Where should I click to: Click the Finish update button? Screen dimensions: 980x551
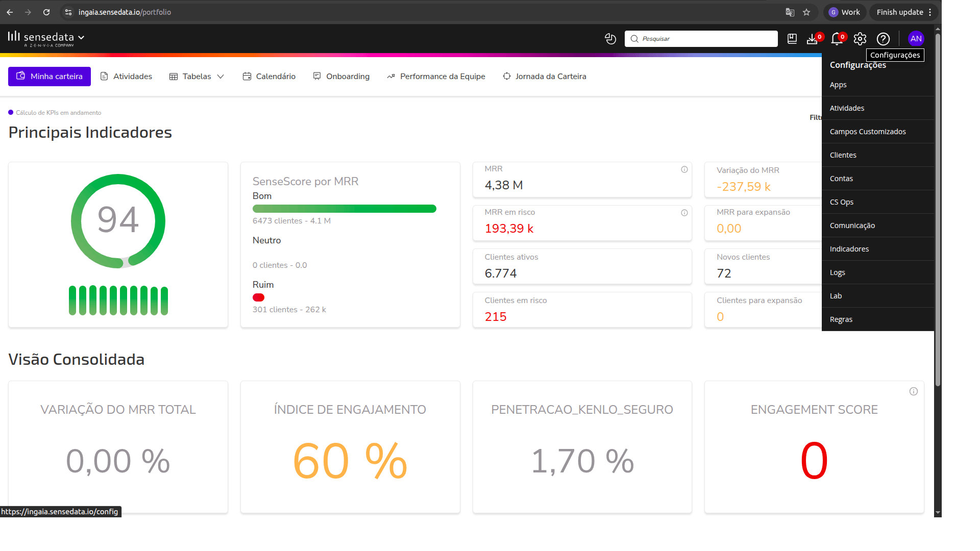[x=899, y=12]
